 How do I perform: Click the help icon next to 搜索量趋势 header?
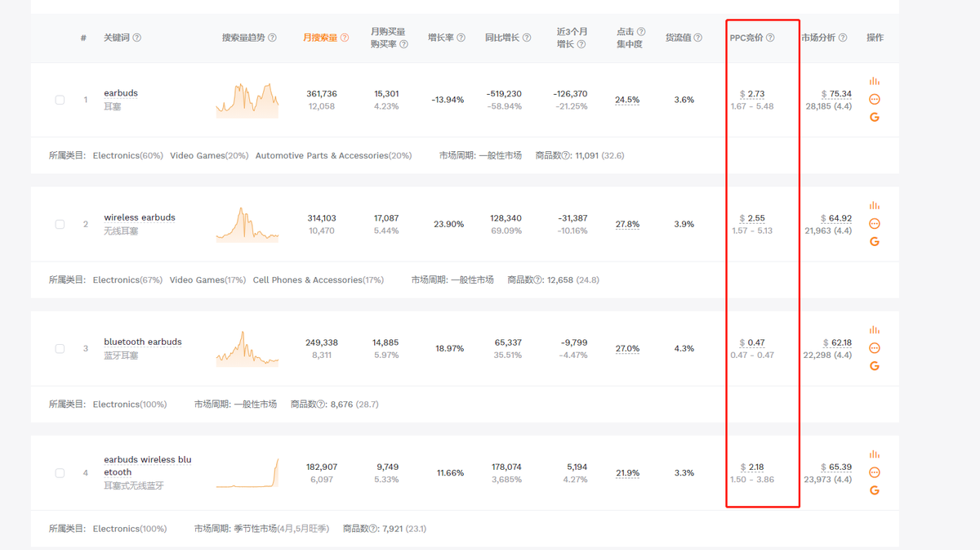coord(273,37)
